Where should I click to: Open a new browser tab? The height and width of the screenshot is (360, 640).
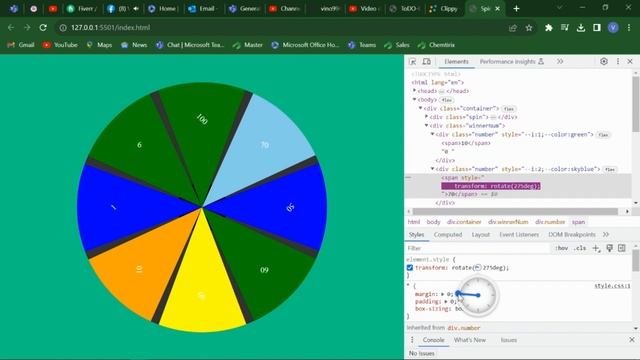[x=516, y=9]
